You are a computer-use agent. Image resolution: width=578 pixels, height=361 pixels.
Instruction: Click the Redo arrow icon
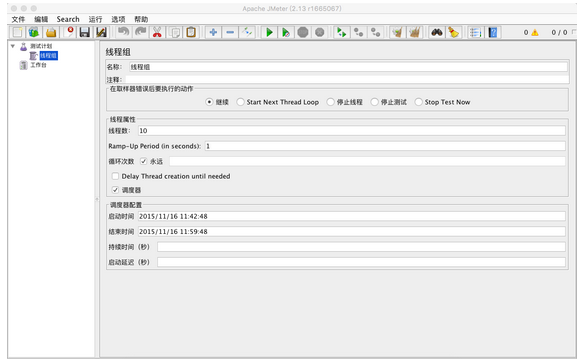[x=140, y=32]
